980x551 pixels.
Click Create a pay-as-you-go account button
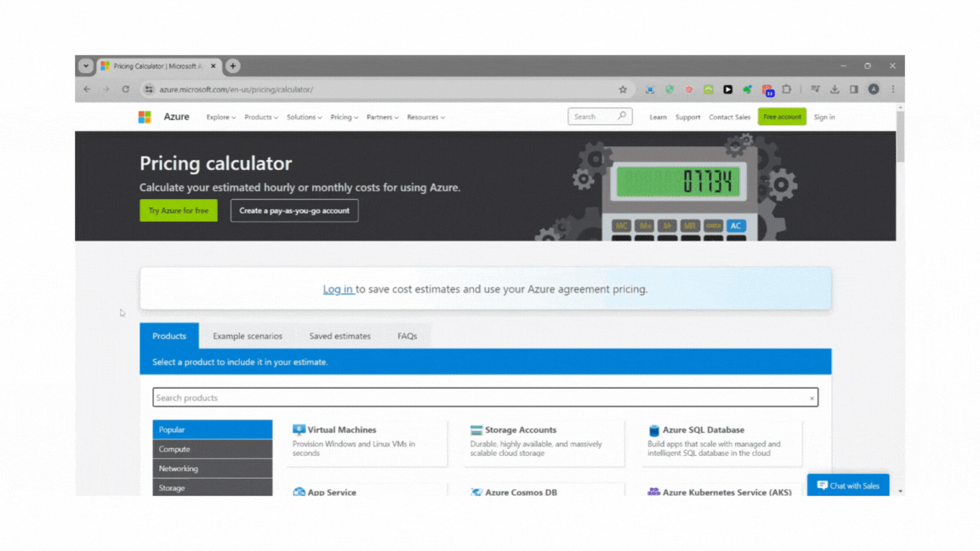(x=294, y=211)
